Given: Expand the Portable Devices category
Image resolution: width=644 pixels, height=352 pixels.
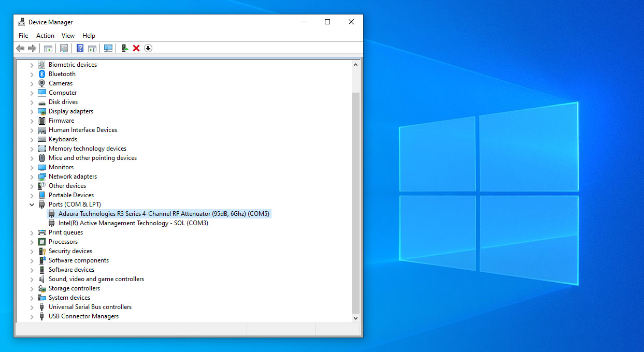Looking at the screenshot, I should click(32, 195).
